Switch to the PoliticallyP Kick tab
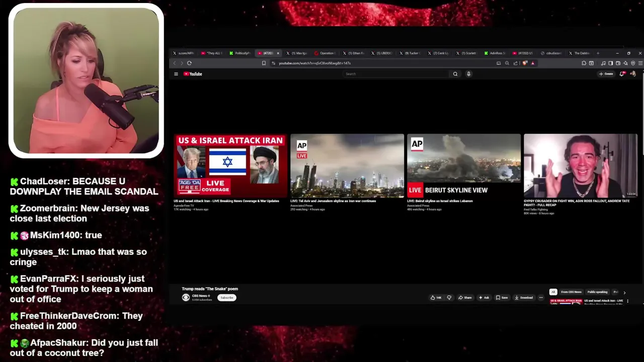Screen dimensions: 644x362 coord(240,53)
